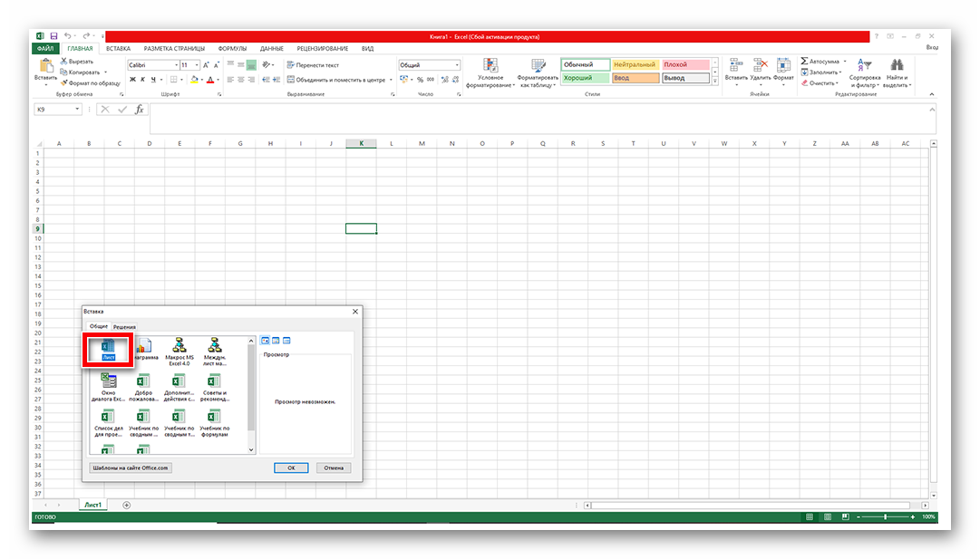Collapse the ribbon with the chevron

click(x=932, y=94)
